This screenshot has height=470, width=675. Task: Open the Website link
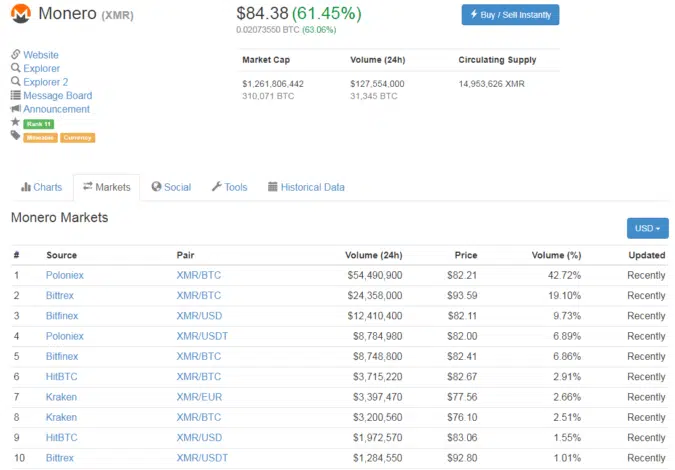(41, 55)
